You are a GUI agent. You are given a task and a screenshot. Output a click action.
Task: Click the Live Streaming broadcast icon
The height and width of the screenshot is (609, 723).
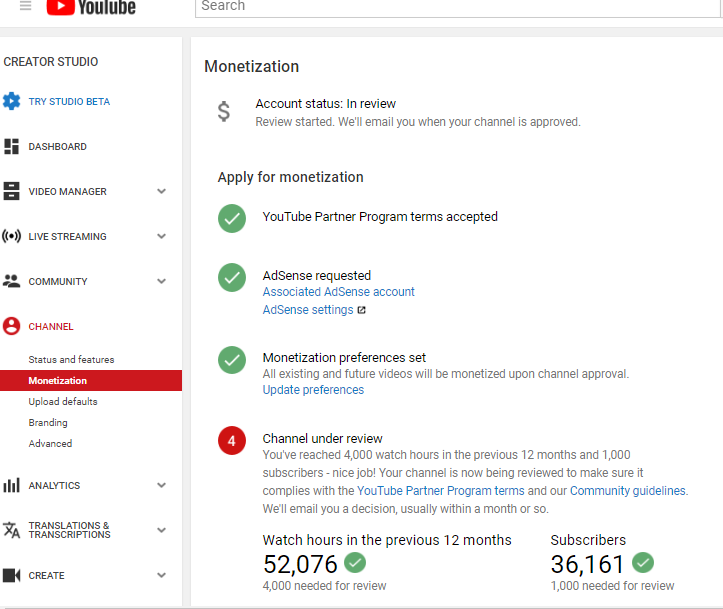tap(12, 236)
